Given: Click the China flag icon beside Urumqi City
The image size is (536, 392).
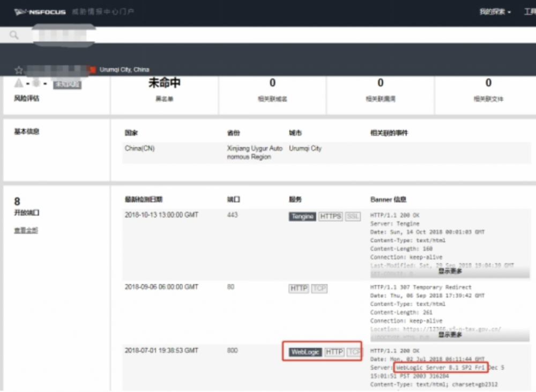Looking at the screenshot, I should 91,70.
